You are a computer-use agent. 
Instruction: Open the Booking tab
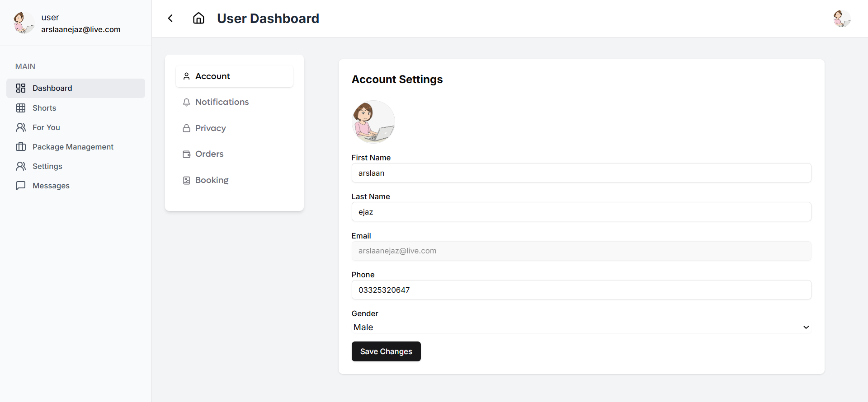212,180
